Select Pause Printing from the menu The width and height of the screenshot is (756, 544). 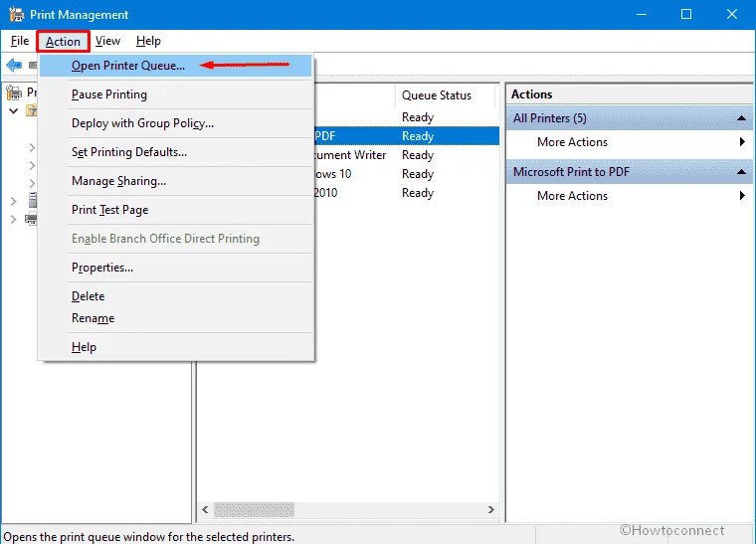pyautogui.click(x=176, y=94)
